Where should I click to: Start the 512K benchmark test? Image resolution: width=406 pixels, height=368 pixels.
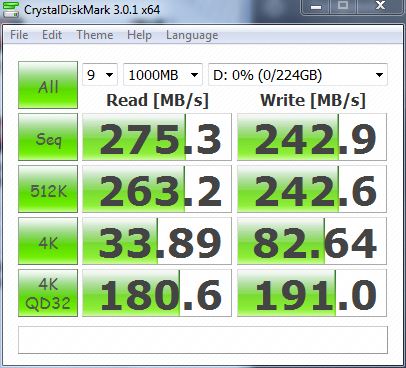coord(48,189)
